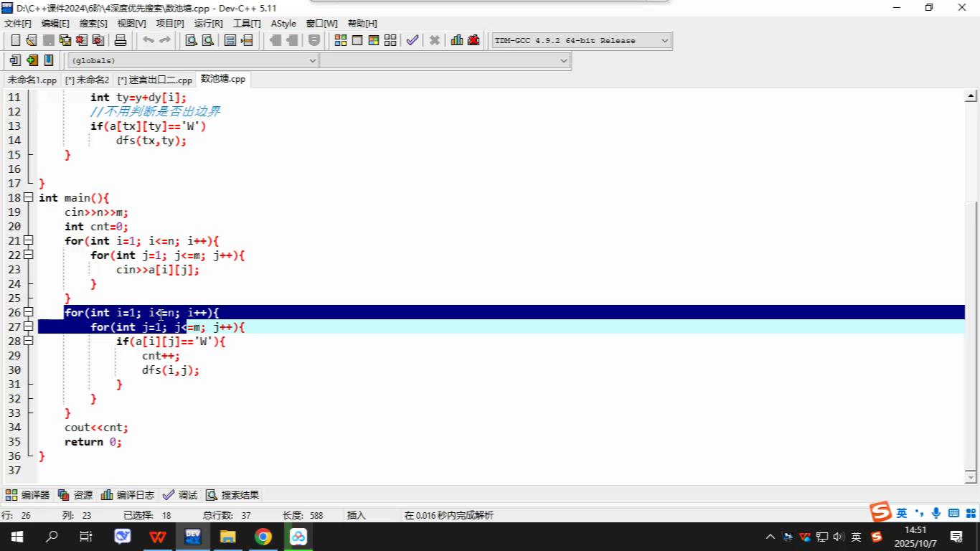Collapse the if-block fold at line 28
Screen dimensions: 980x551
click(x=29, y=341)
